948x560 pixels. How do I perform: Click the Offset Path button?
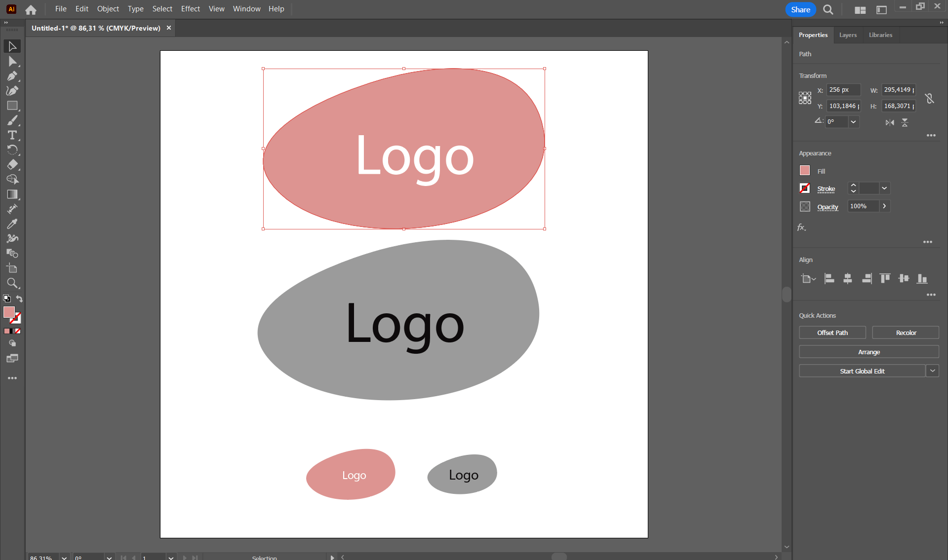click(832, 333)
